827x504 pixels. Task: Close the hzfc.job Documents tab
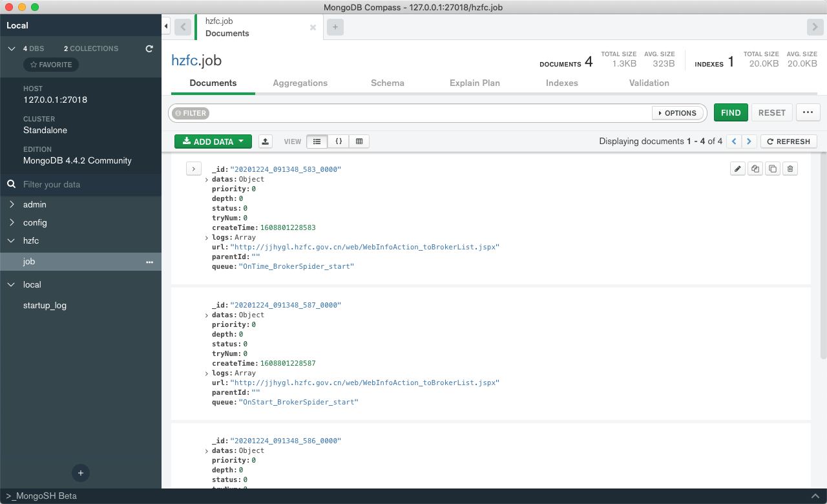(313, 28)
